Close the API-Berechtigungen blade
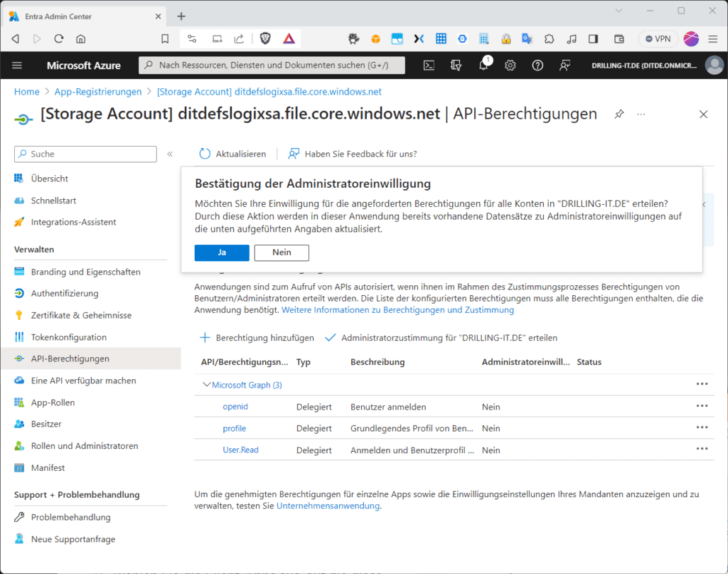728x574 pixels. [x=703, y=115]
